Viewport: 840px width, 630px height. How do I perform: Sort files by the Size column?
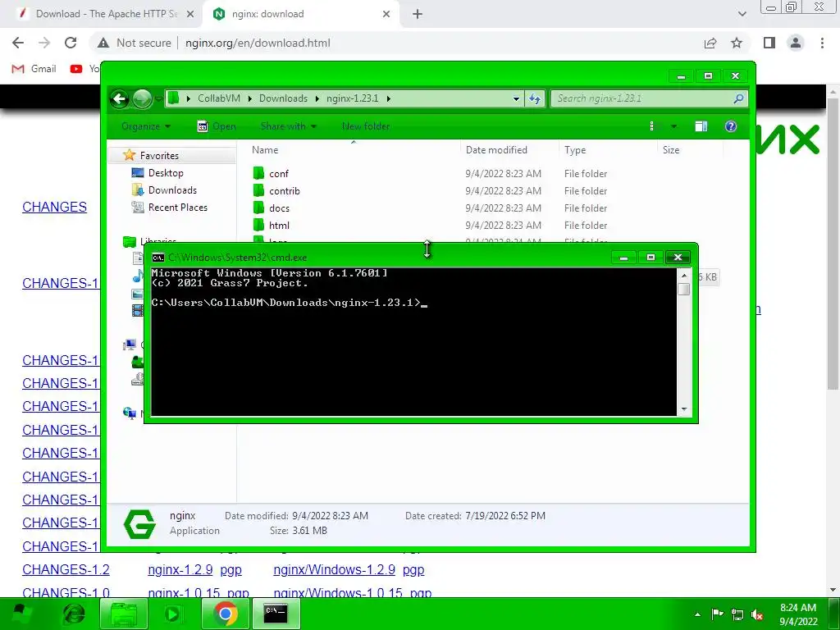click(x=691, y=150)
